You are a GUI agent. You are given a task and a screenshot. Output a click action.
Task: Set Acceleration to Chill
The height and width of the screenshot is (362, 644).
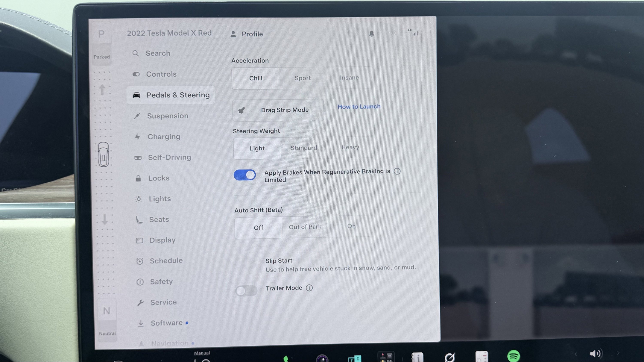pos(256,78)
